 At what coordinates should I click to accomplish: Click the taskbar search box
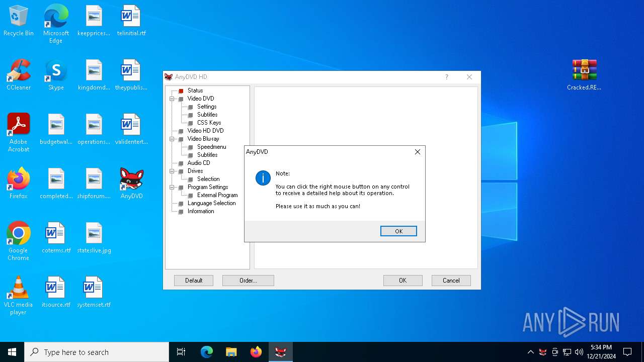pyautogui.click(x=97, y=352)
